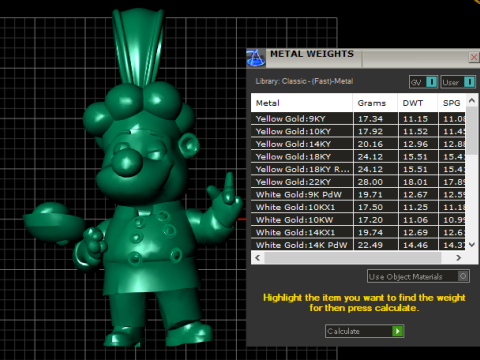Click the Metal Weights flask icon
The image size is (480, 360).
click(x=256, y=58)
